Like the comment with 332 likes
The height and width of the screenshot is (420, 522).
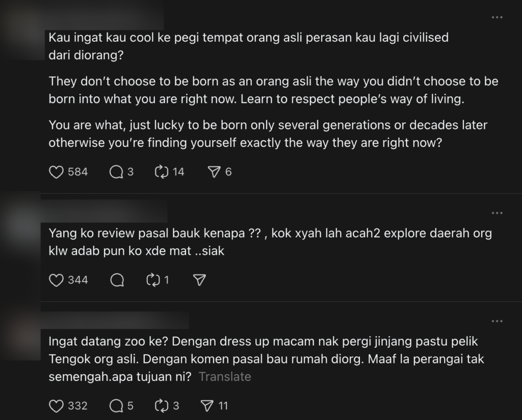point(56,406)
